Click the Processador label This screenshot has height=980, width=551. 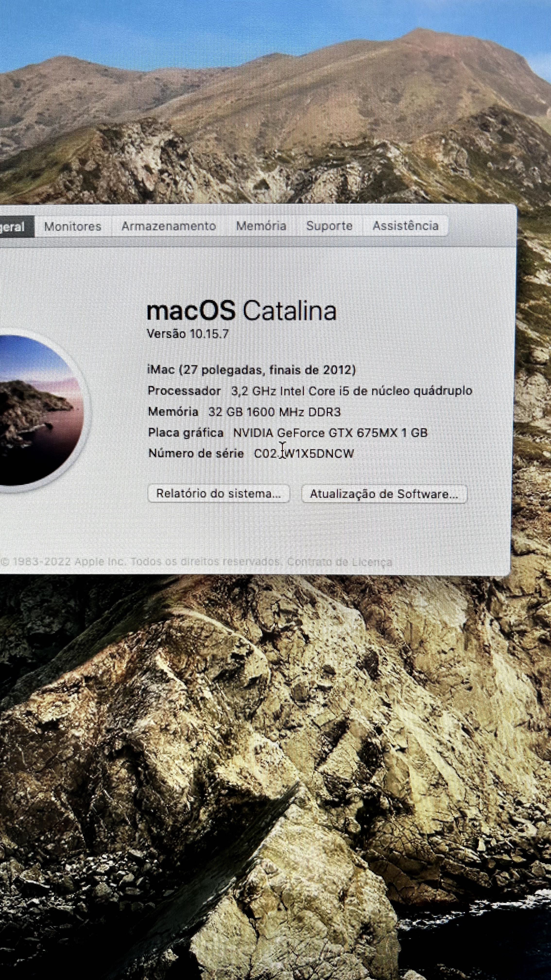pos(184,391)
